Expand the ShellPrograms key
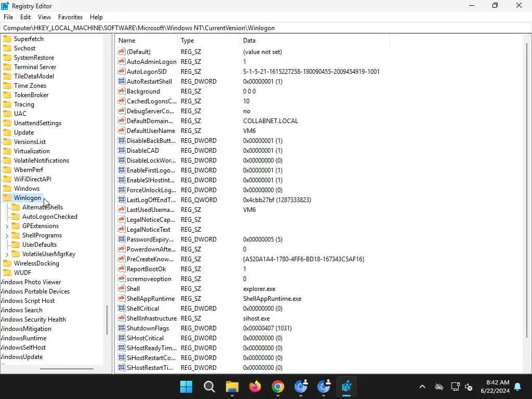The height and width of the screenshot is (399, 532). [7, 235]
